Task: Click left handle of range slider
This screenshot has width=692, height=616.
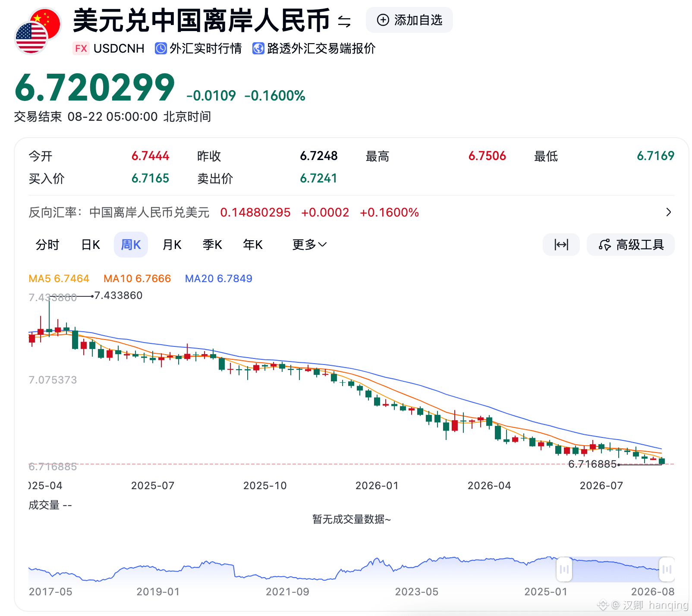Action: click(564, 569)
